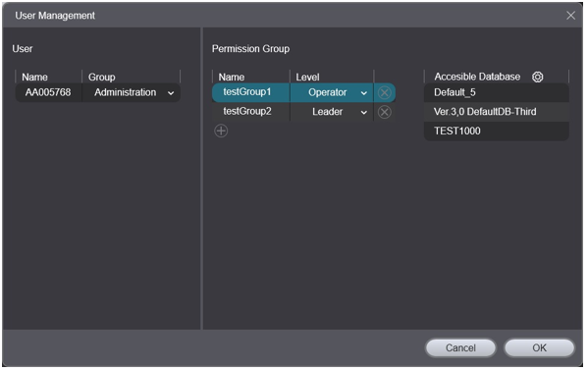Close the User Management dialog
The height and width of the screenshot is (371, 588).
(x=570, y=16)
